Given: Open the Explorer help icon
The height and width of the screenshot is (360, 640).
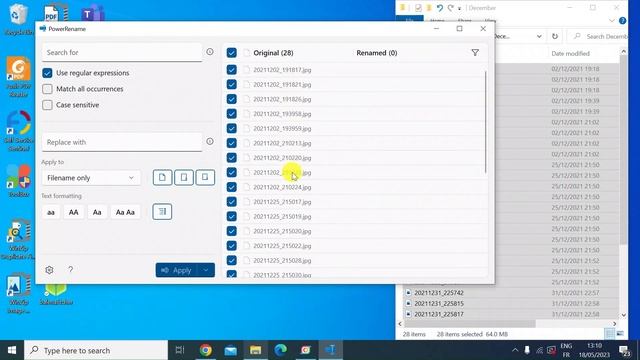Looking at the screenshot, I should (622, 20).
